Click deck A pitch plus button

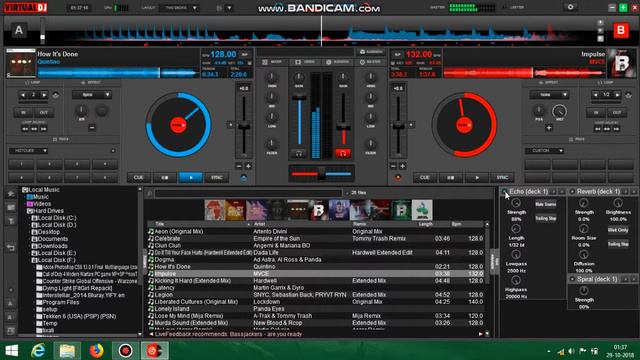click(x=248, y=166)
